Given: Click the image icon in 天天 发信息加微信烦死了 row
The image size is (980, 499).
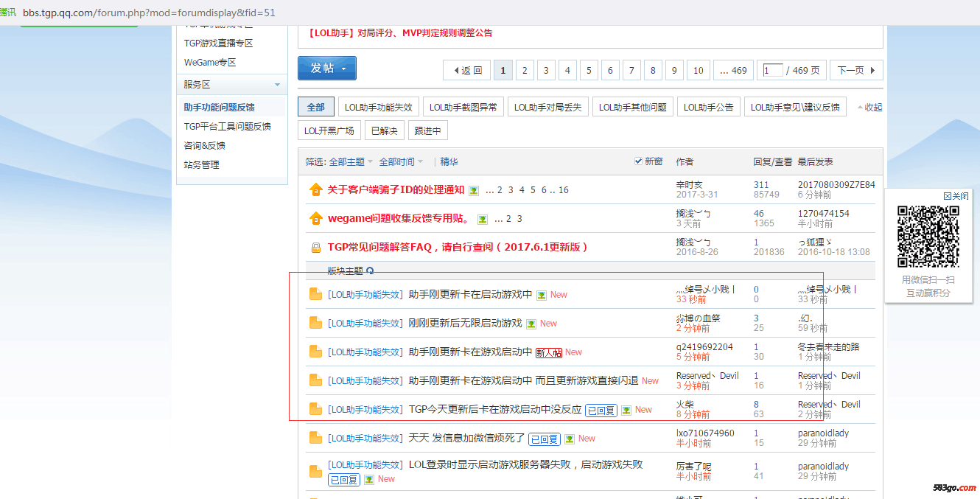Looking at the screenshot, I should pos(570,439).
